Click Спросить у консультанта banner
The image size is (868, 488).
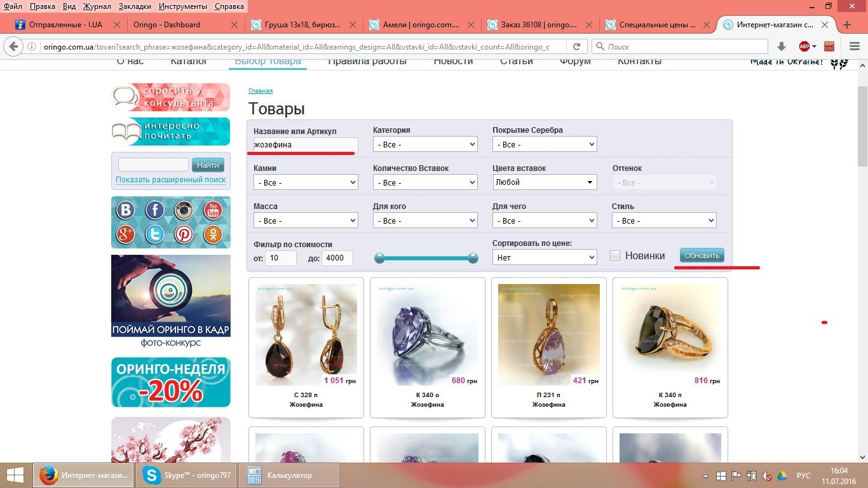click(x=171, y=97)
